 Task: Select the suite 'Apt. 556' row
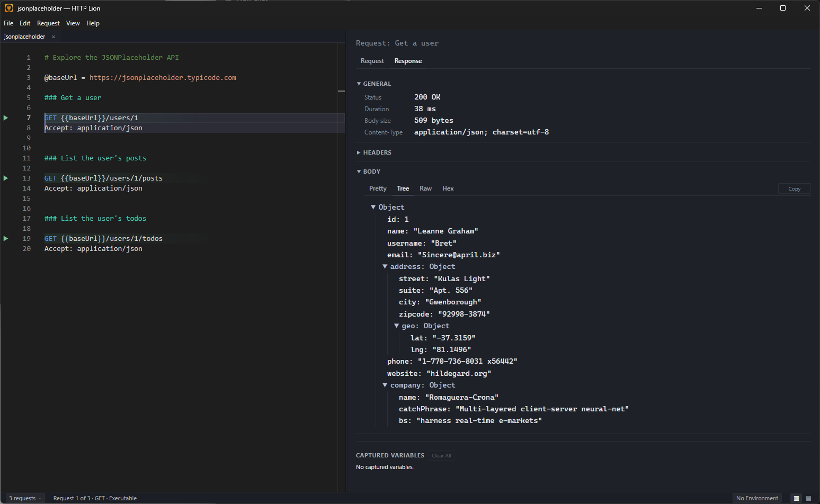435,290
